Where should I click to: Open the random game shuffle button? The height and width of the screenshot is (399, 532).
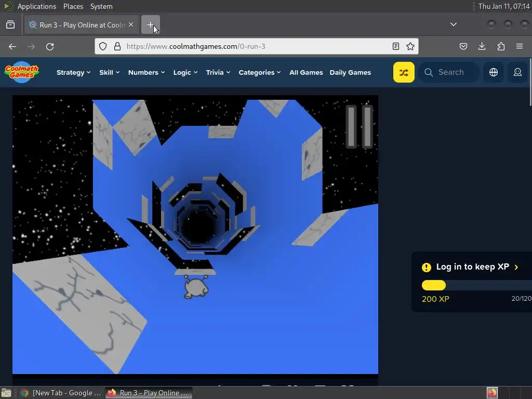(404, 72)
